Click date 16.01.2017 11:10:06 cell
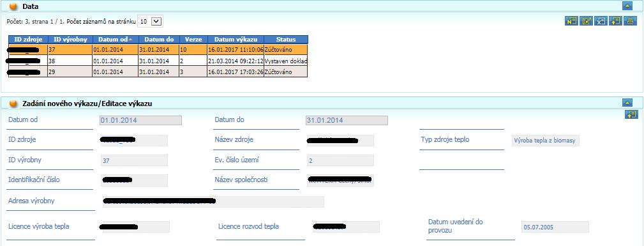The image size is (644, 246). [236, 50]
